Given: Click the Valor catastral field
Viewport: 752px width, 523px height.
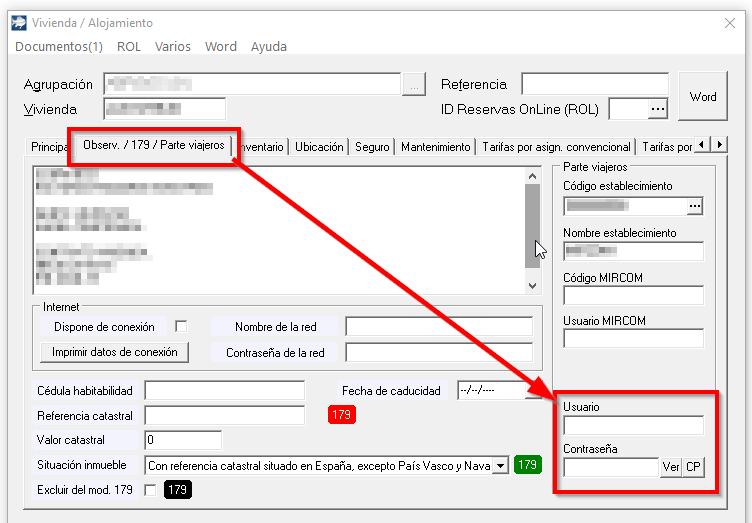Looking at the screenshot, I should point(183,440).
